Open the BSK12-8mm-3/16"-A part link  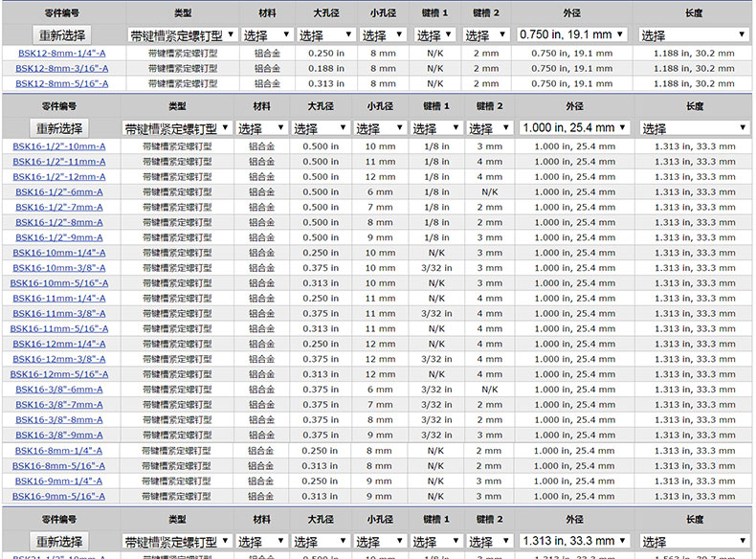click(x=62, y=69)
